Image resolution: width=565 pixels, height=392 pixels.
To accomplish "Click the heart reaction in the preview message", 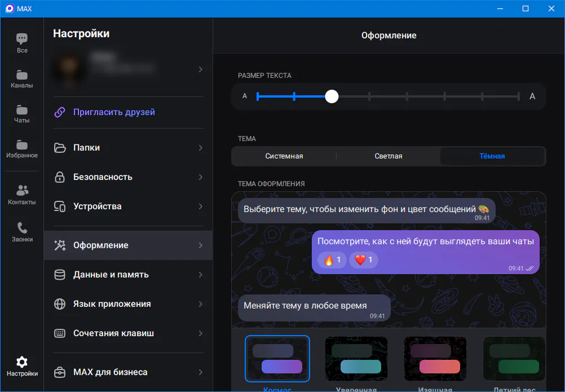I will click(364, 260).
